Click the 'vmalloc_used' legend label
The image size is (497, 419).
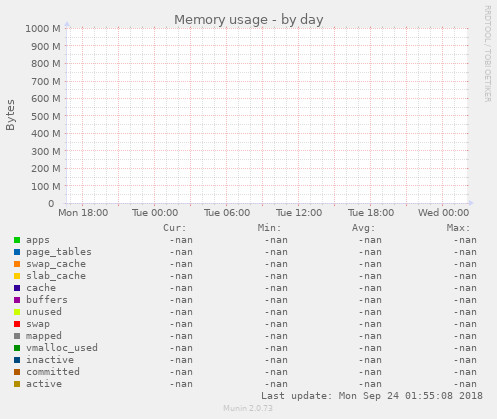(62, 348)
